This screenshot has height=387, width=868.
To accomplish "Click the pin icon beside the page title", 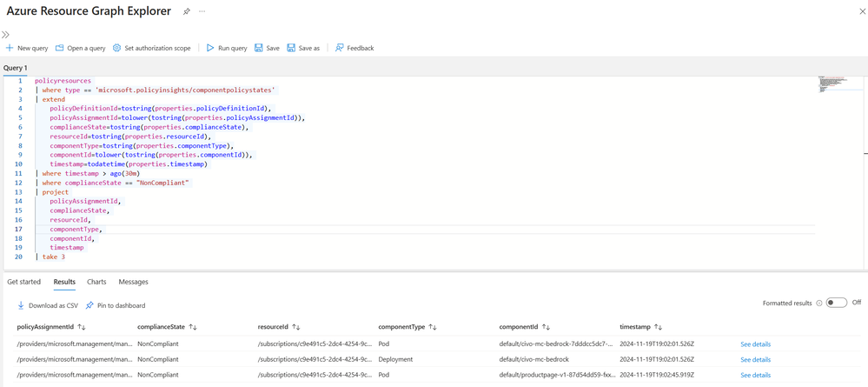I will [x=187, y=11].
